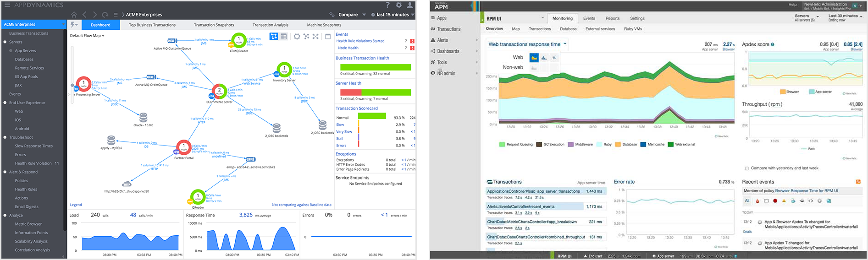The height and width of the screenshot is (260, 868).
Task: Select the Web area chart toggle
Action: click(x=534, y=58)
